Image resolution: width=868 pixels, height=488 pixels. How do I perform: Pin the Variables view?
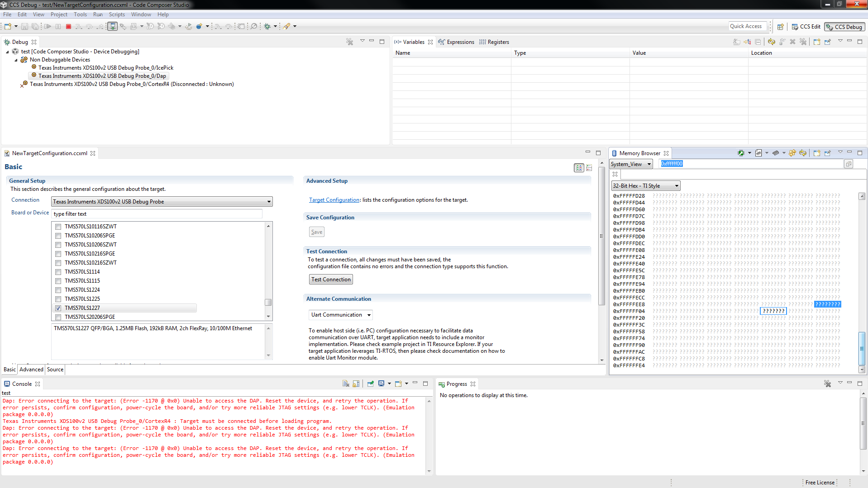[x=828, y=42]
